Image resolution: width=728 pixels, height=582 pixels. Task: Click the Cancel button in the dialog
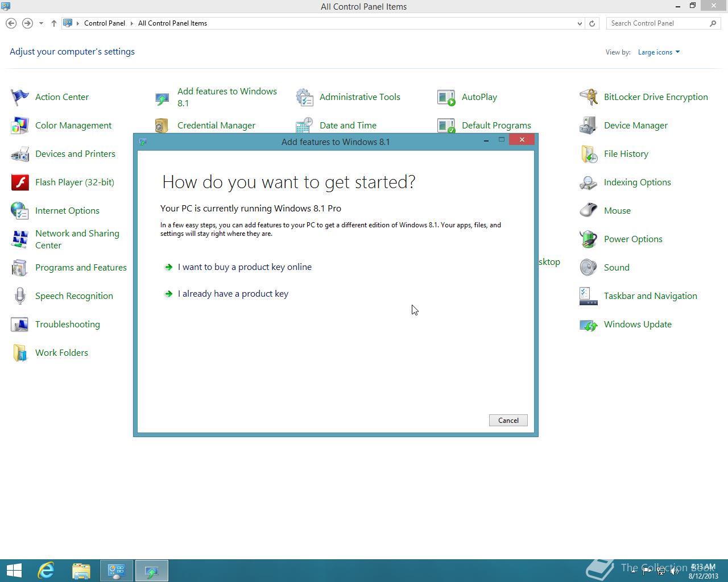click(x=508, y=421)
